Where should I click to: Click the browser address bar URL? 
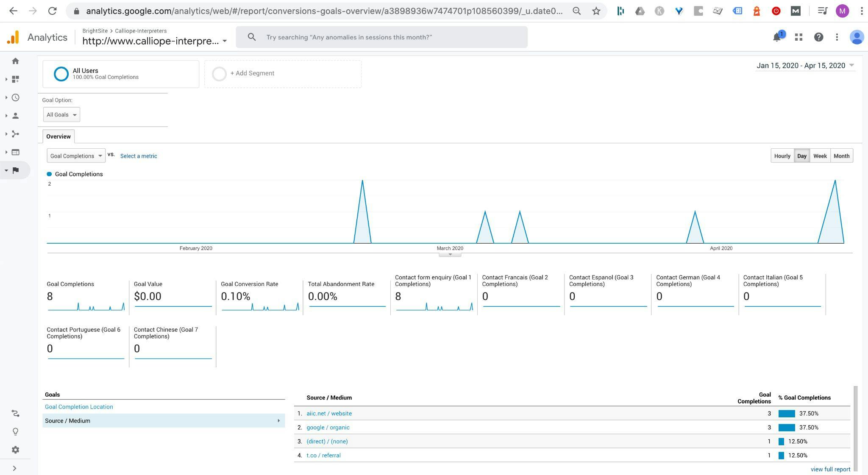(324, 11)
